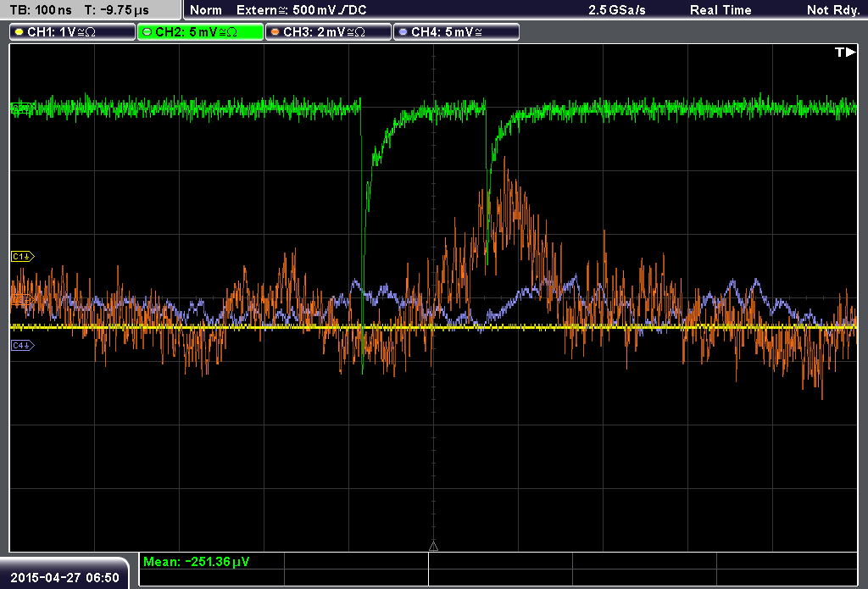Select the CH3 2mV channel tab

point(328,32)
